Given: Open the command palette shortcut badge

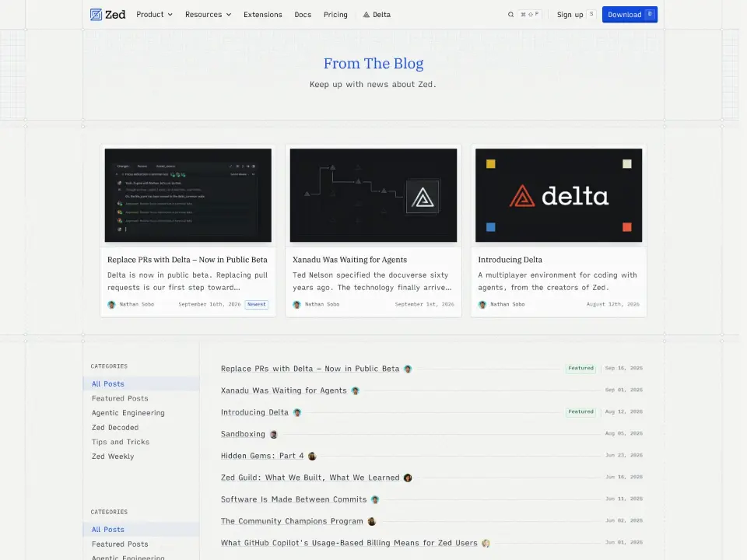Looking at the screenshot, I should (x=529, y=15).
